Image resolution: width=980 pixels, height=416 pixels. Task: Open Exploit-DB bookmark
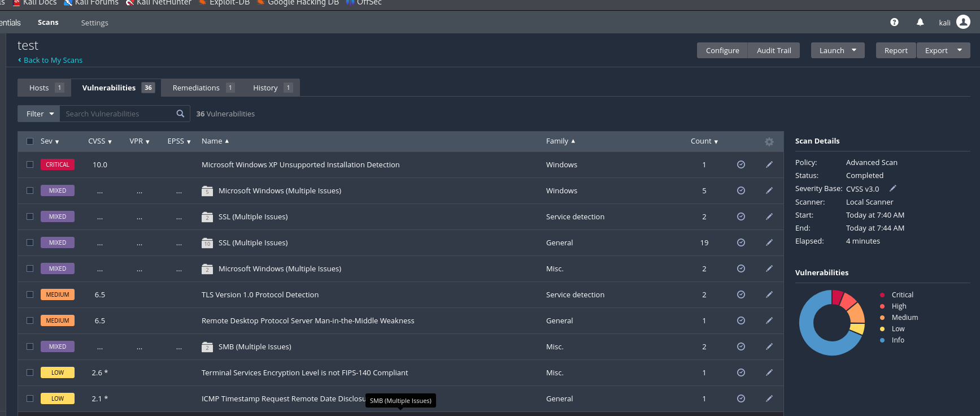pos(224,3)
